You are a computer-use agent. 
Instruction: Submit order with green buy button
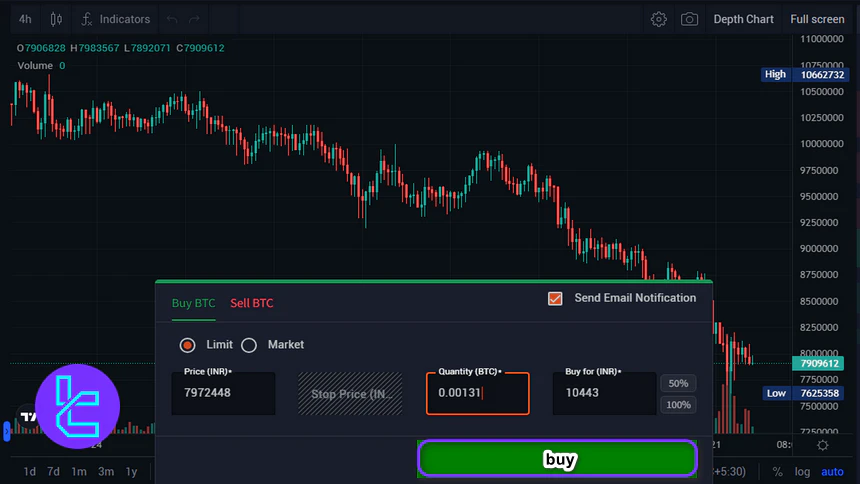[557, 459]
